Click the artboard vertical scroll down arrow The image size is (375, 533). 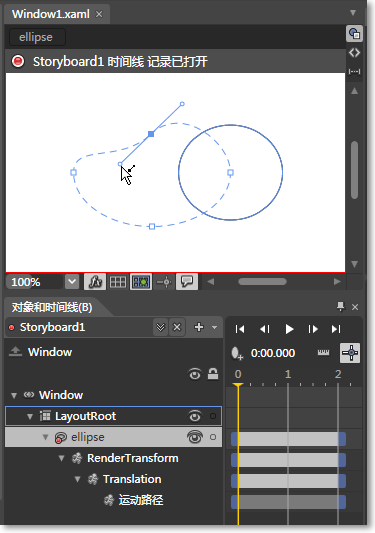[x=354, y=264]
